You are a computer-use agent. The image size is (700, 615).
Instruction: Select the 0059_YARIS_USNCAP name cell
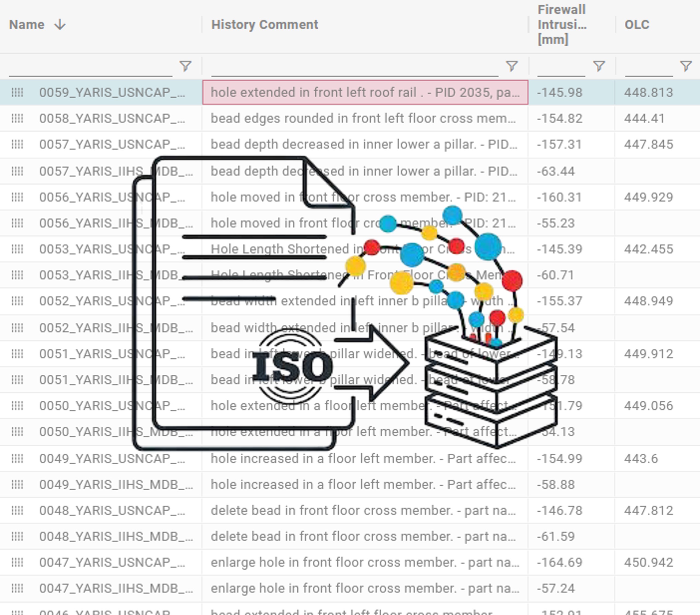[x=112, y=92]
